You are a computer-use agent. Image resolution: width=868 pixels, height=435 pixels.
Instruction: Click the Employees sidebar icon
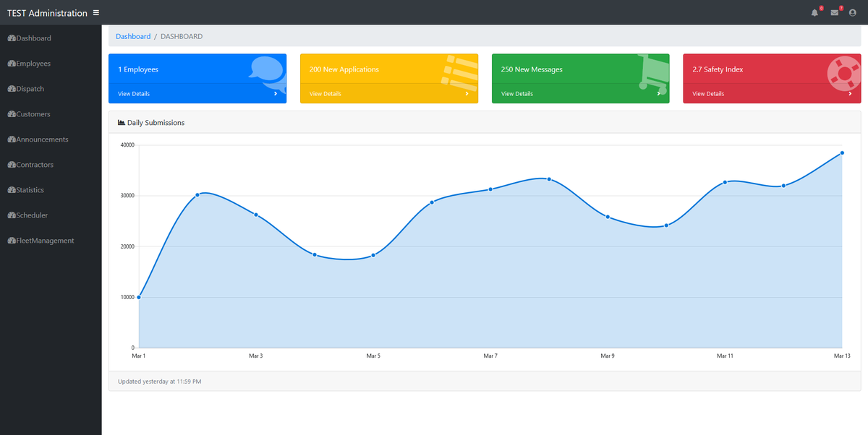12,64
